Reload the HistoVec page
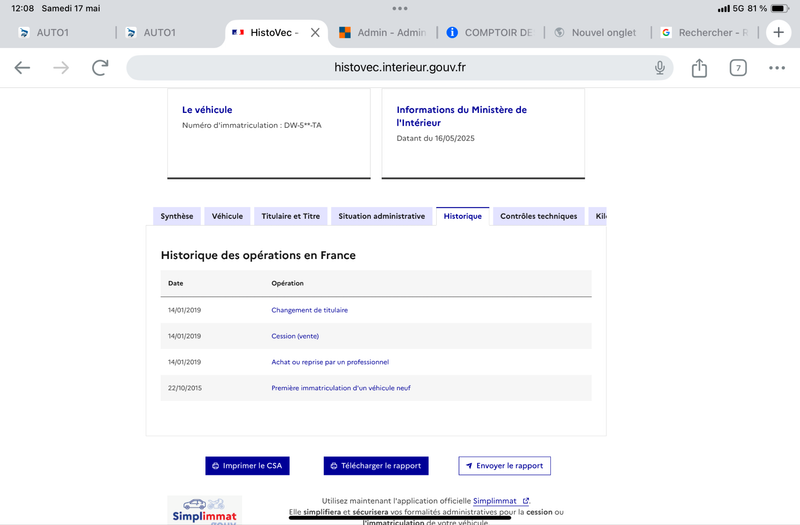Image resolution: width=800 pixels, height=525 pixels. coord(100,67)
